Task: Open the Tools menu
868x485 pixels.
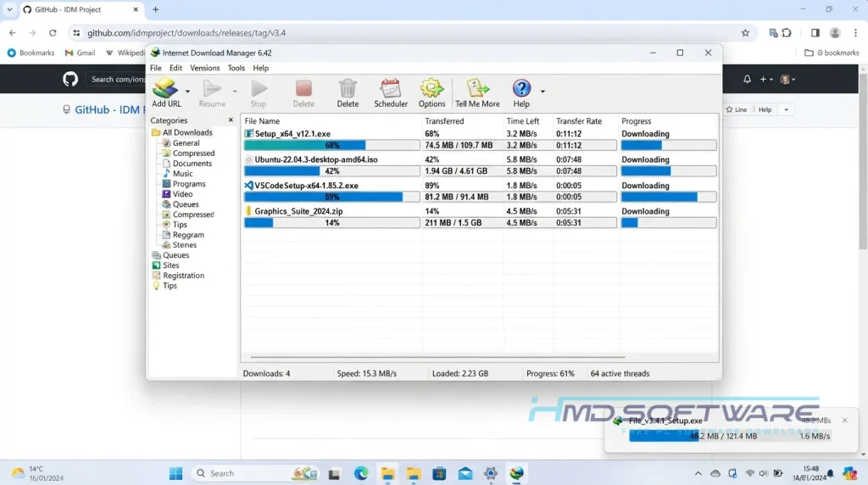Action: coord(236,68)
